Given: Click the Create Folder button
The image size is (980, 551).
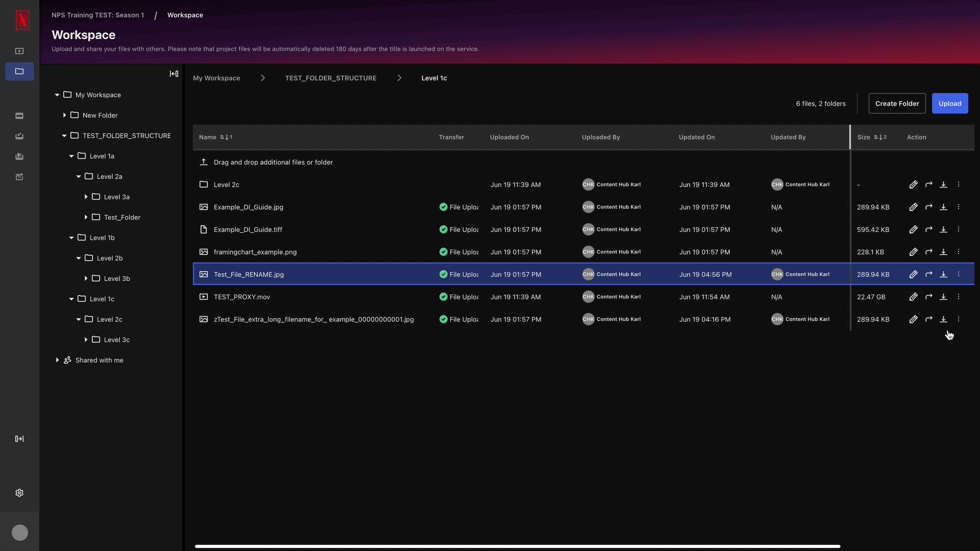Looking at the screenshot, I should pyautogui.click(x=898, y=104).
